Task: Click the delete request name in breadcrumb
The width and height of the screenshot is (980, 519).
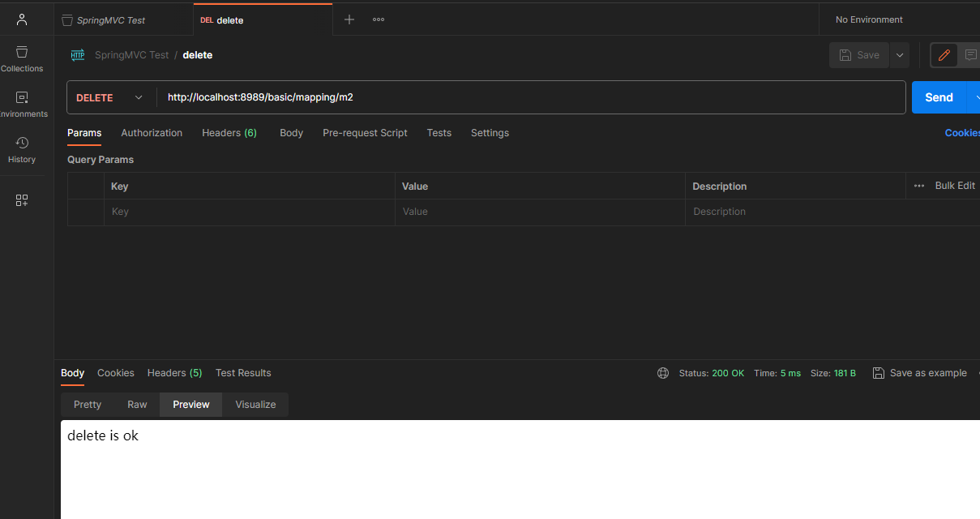Action: pyautogui.click(x=198, y=55)
